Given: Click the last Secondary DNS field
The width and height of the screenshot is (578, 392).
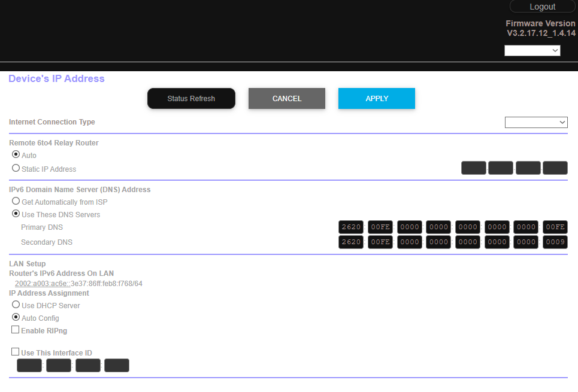Looking at the screenshot, I should pyautogui.click(x=555, y=242).
